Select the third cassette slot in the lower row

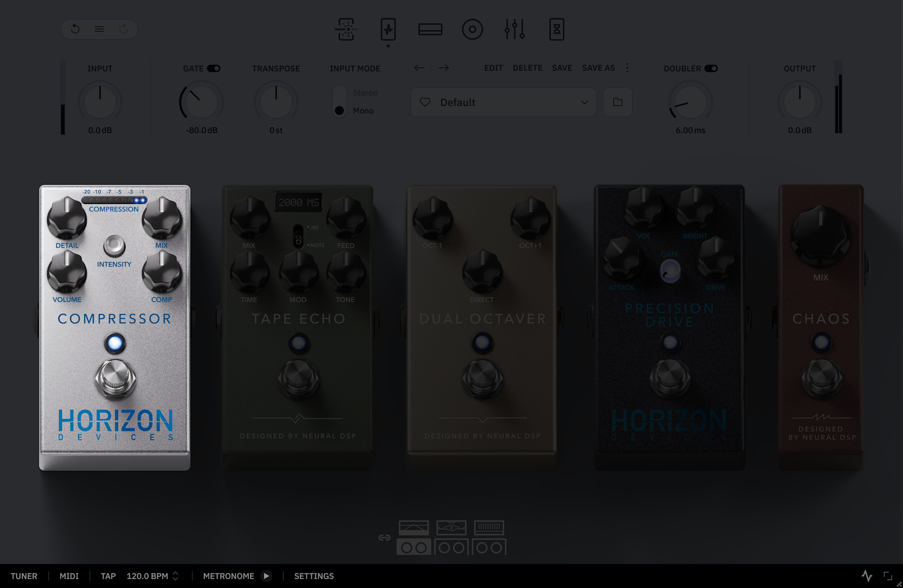(489, 547)
